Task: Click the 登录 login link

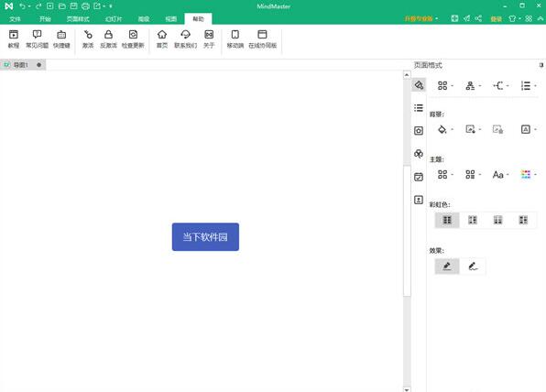Action: pos(497,19)
